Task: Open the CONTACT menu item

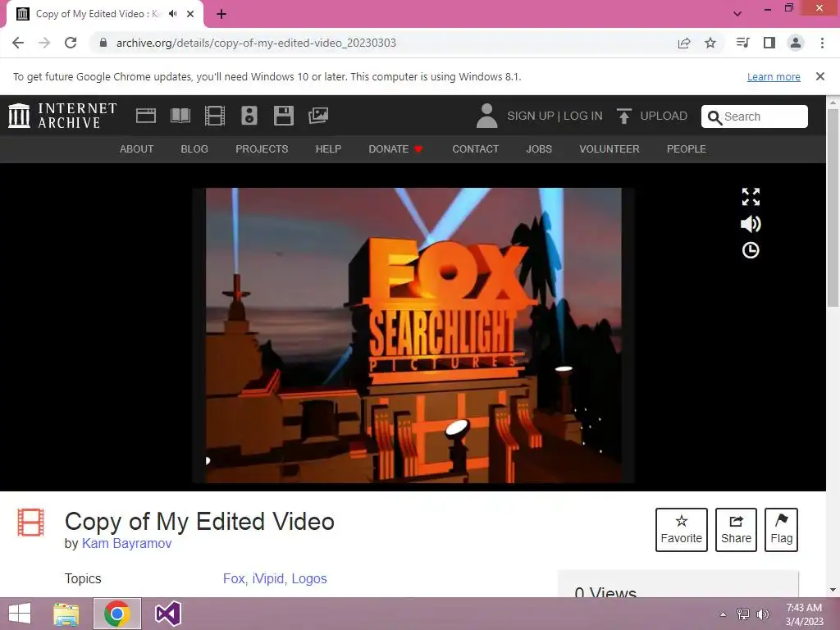Action: coord(475,149)
